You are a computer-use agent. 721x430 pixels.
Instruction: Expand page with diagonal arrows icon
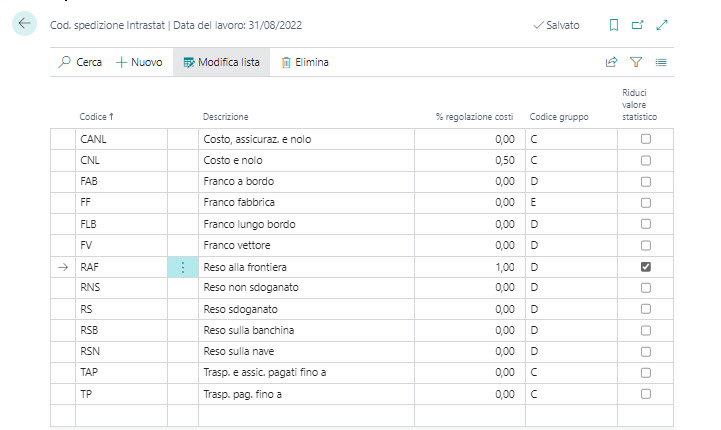point(662,25)
